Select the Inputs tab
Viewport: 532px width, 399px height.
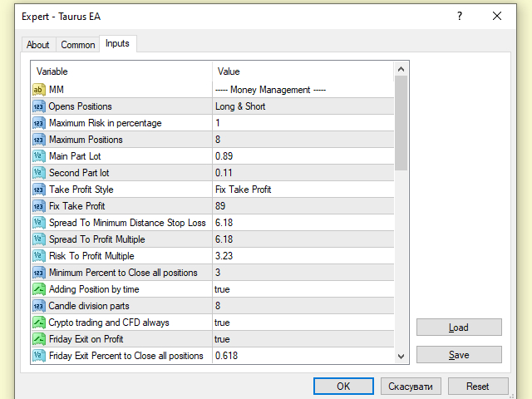pyautogui.click(x=117, y=43)
